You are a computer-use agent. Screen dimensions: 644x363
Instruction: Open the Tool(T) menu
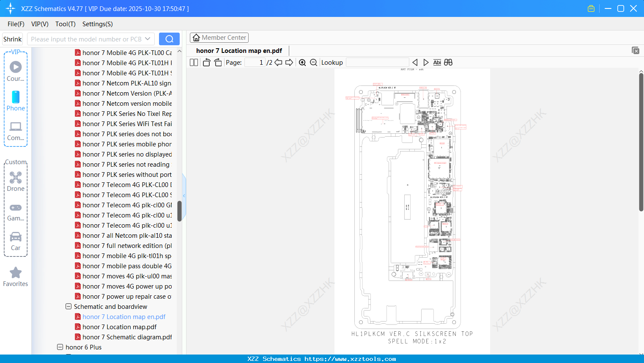(66, 24)
